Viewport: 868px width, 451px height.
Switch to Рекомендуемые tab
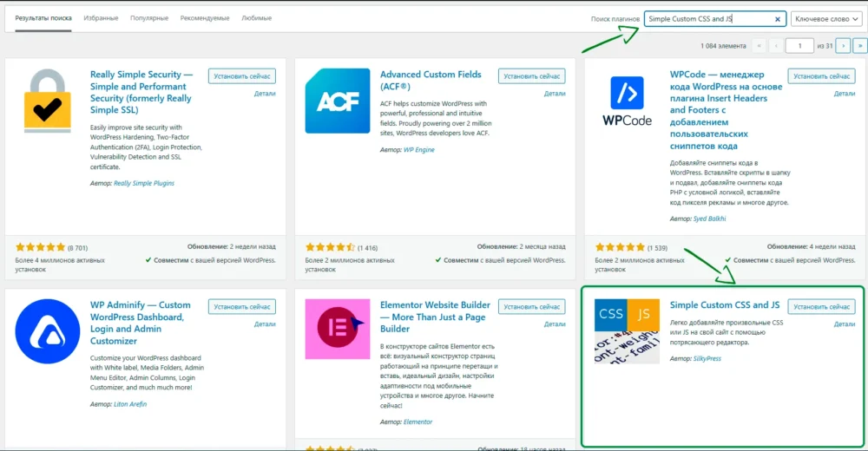pos(204,18)
